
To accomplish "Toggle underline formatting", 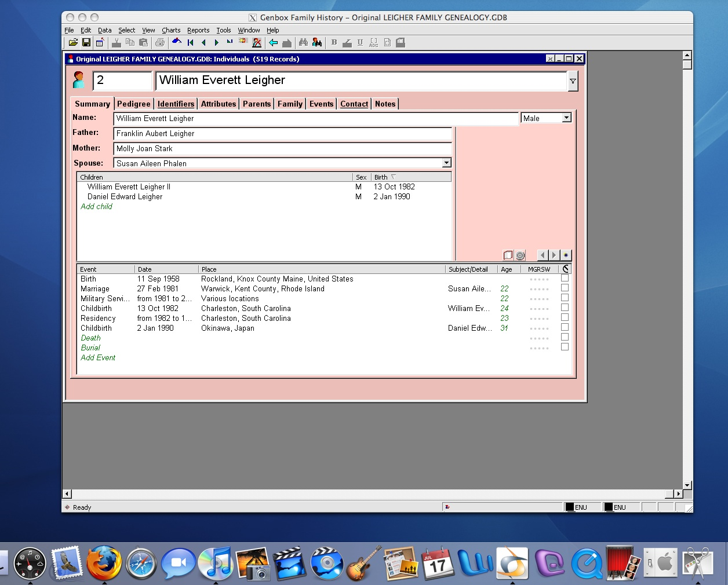I will pyautogui.click(x=359, y=42).
